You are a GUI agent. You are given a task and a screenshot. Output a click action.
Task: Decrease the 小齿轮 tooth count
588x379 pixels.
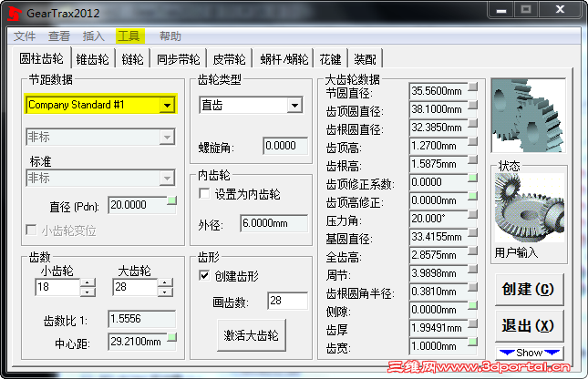tap(88, 292)
